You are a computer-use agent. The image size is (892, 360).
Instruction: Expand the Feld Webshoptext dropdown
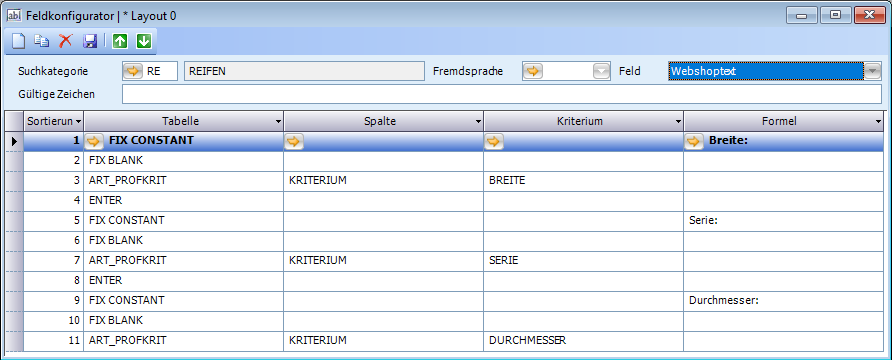tap(873, 72)
